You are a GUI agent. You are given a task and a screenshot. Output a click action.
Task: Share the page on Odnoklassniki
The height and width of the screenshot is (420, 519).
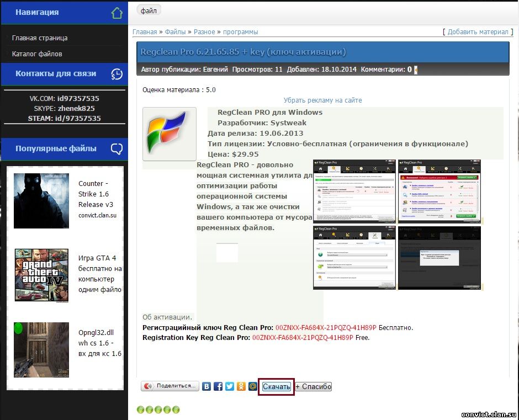click(x=241, y=386)
